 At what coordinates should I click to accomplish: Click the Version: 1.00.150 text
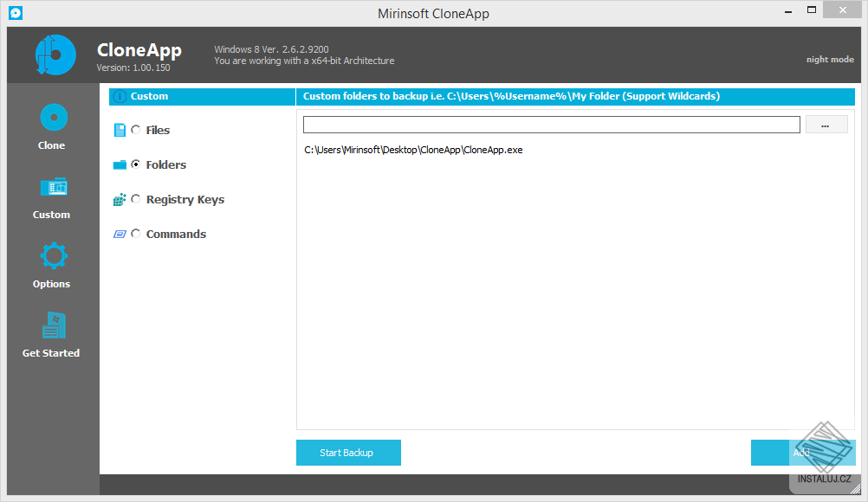(133, 68)
